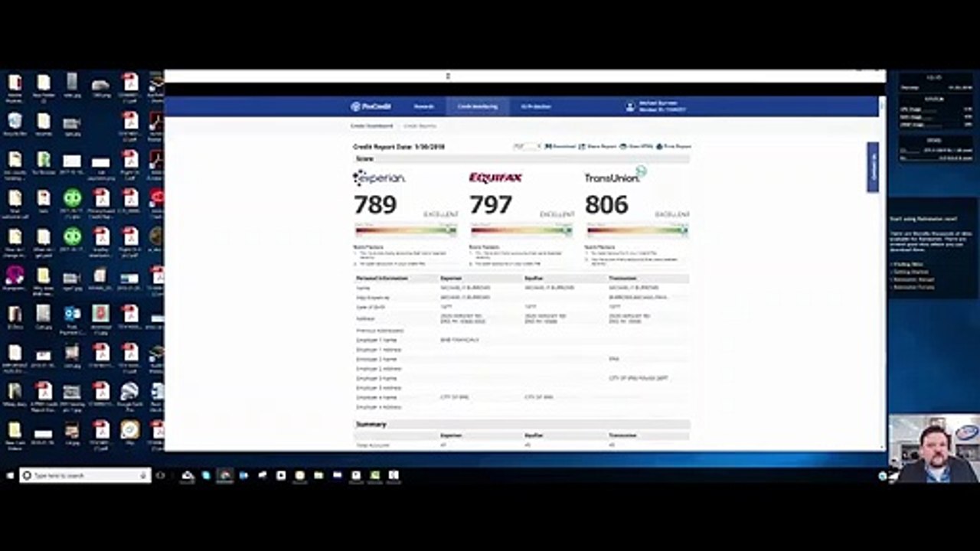The width and height of the screenshot is (980, 551).
Task: Open the Contact Us side tab
Action: coord(873,167)
